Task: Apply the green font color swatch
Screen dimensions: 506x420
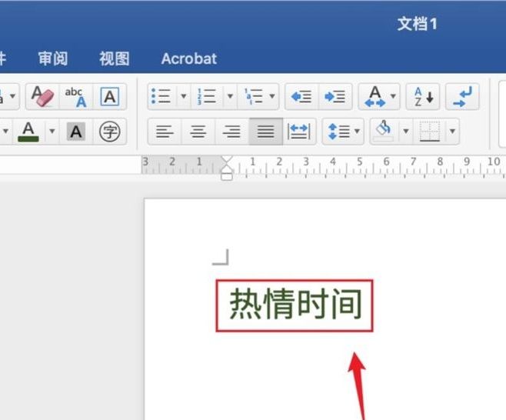Action: pos(28,132)
